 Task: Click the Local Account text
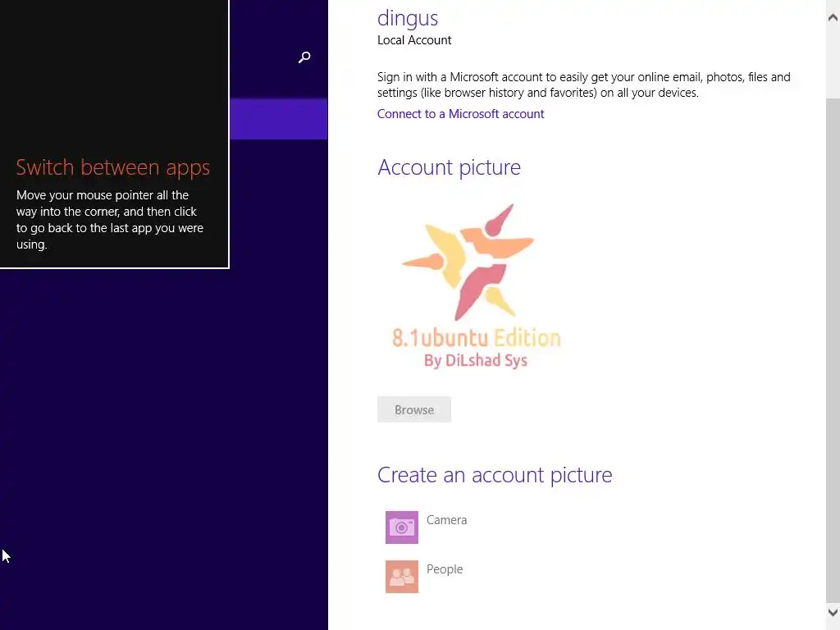pos(414,40)
